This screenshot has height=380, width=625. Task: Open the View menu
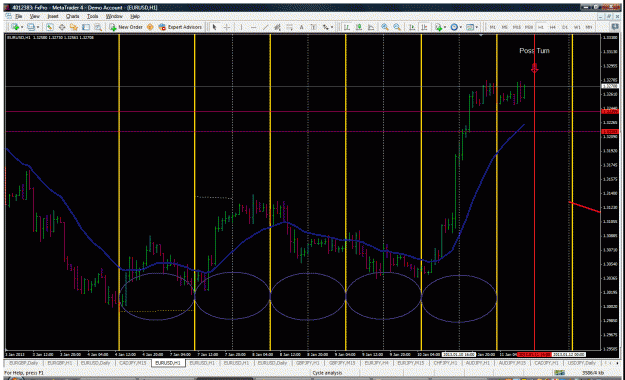click(x=35, y=16)
